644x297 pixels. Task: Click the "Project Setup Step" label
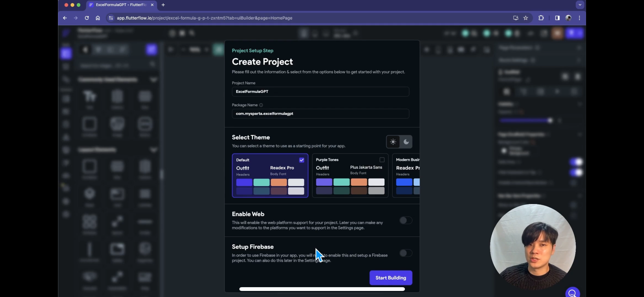pyautogui.click(x=252, y=51)
